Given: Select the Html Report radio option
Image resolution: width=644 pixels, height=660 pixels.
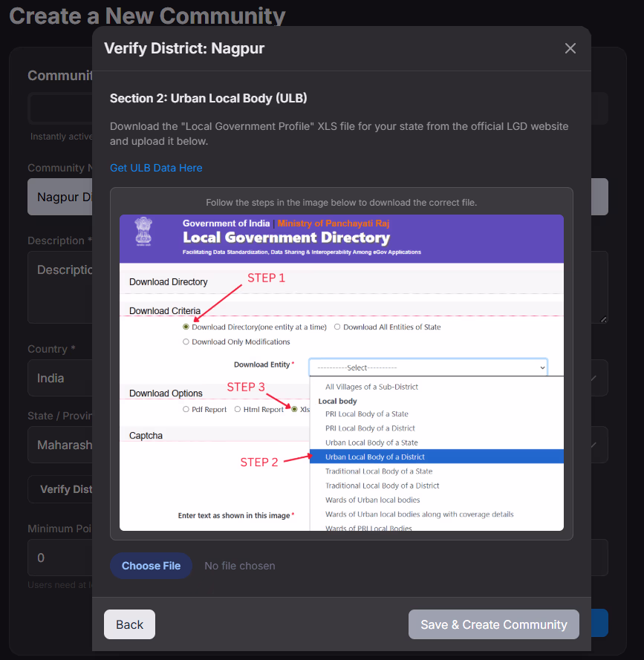Looking at the screenshot, I should click(x=237, y=410).
